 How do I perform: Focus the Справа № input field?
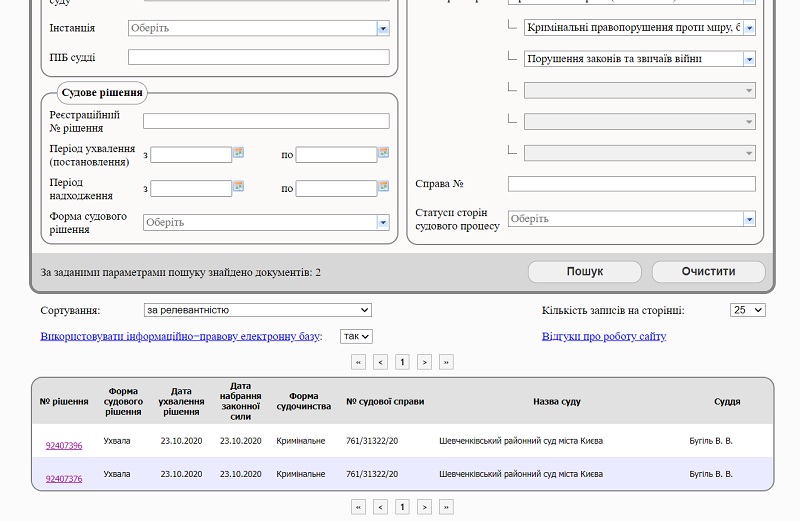[x=631, y=184]
